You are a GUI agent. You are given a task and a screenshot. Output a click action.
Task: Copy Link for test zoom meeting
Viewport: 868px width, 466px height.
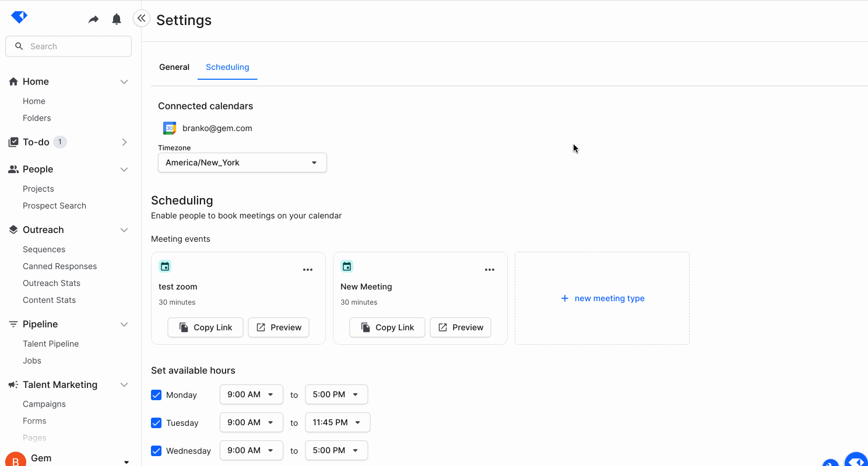point(205,327)
